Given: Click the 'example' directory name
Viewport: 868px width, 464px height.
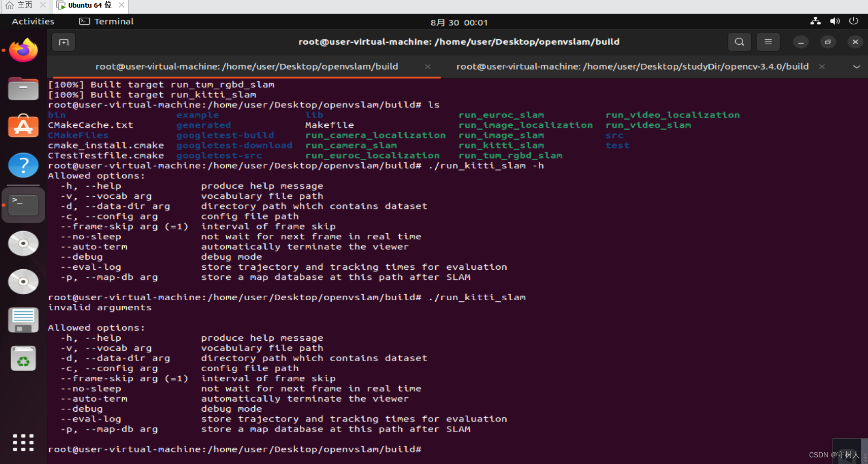Looking at the screenshot, I should (x=197, y=115).
